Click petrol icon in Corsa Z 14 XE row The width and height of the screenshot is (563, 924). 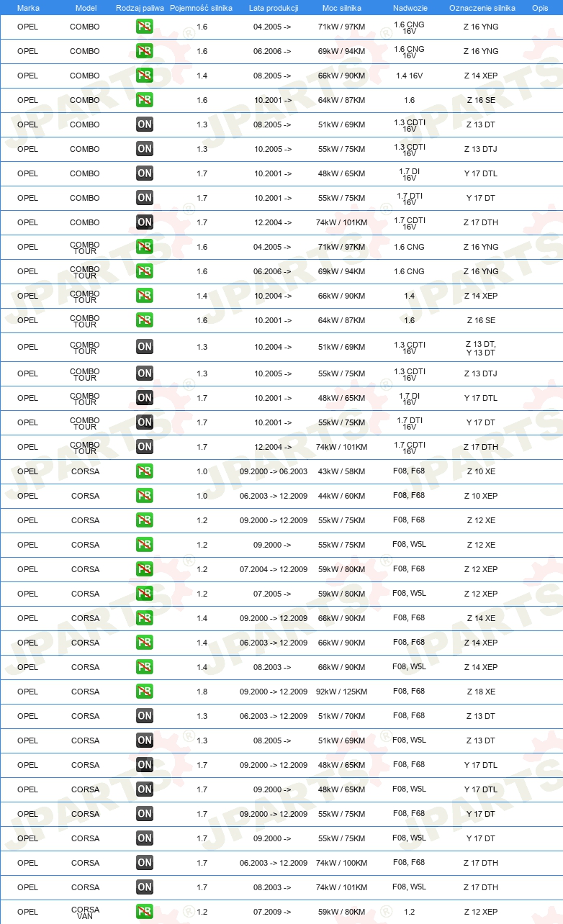click(x=145, y=618)
